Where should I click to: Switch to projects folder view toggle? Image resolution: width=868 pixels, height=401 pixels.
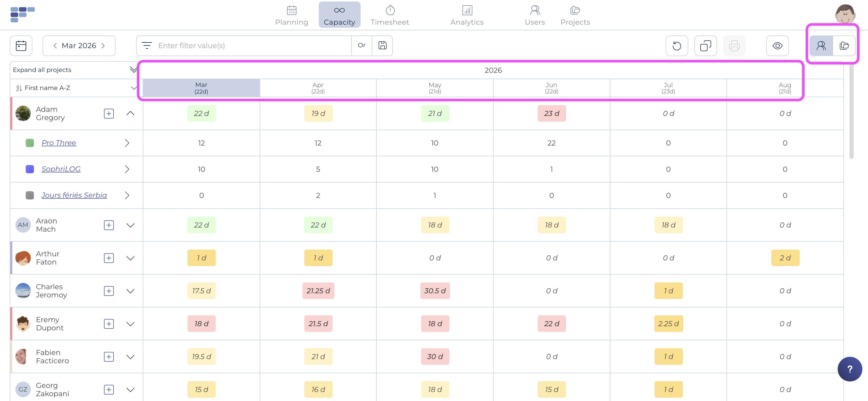844,45
